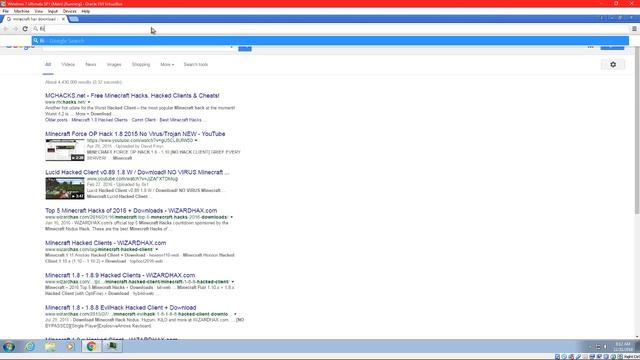This screenshot has width=640, height=360.
Task: Switch to the Images results tab
Action: [114, 64]
